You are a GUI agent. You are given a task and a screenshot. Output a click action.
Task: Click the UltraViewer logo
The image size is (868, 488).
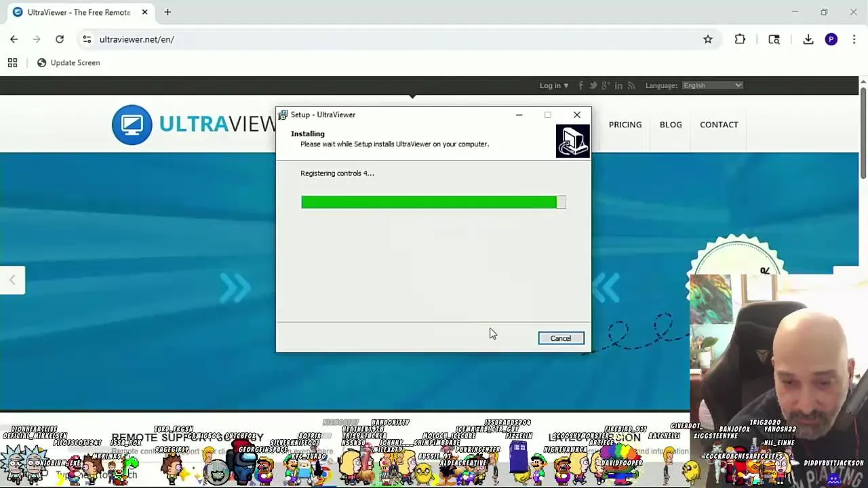pyautogui.click(x=195, y=125)
